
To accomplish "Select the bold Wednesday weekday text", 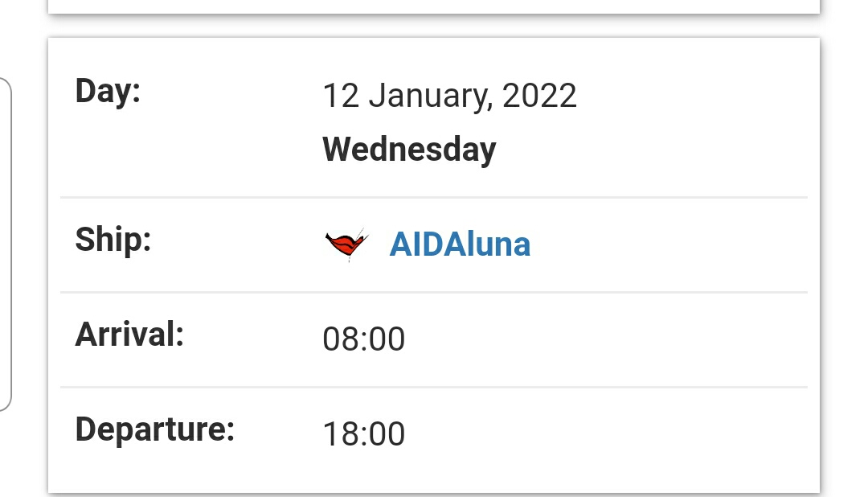I will point(409,150).
